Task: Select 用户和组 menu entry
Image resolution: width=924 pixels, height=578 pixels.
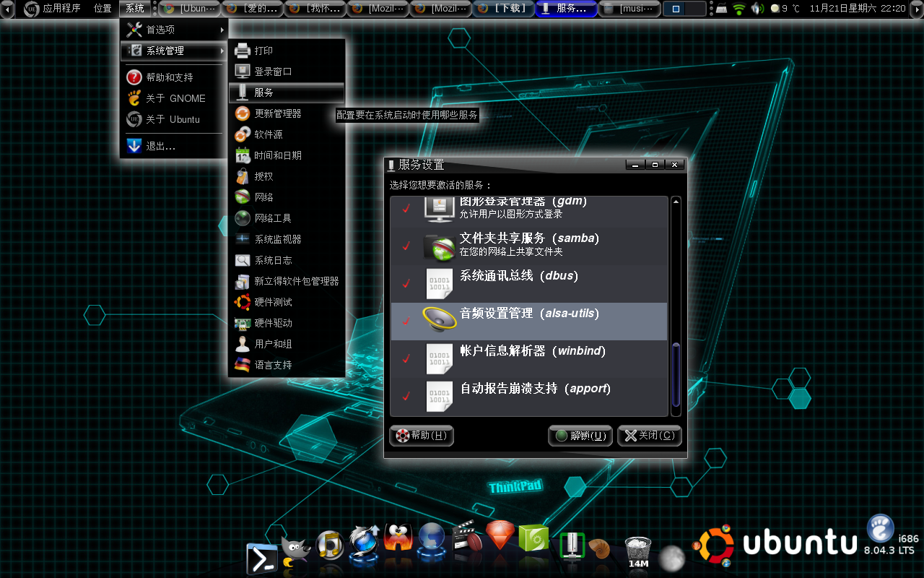Action: click(x=287, y=344)
